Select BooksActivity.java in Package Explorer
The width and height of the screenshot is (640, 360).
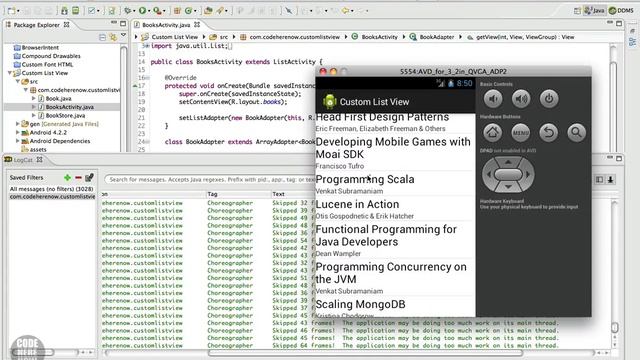pos(69,107)
